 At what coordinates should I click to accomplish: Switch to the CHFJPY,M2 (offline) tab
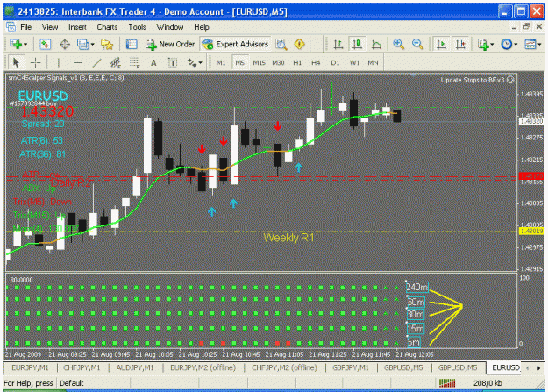click(284, 367)
